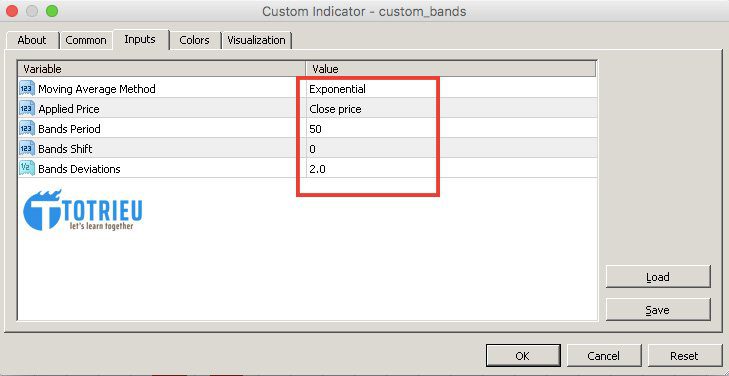Switch to the Common tab
This screenshot has height=376, width=729.
tap(86, 40)
